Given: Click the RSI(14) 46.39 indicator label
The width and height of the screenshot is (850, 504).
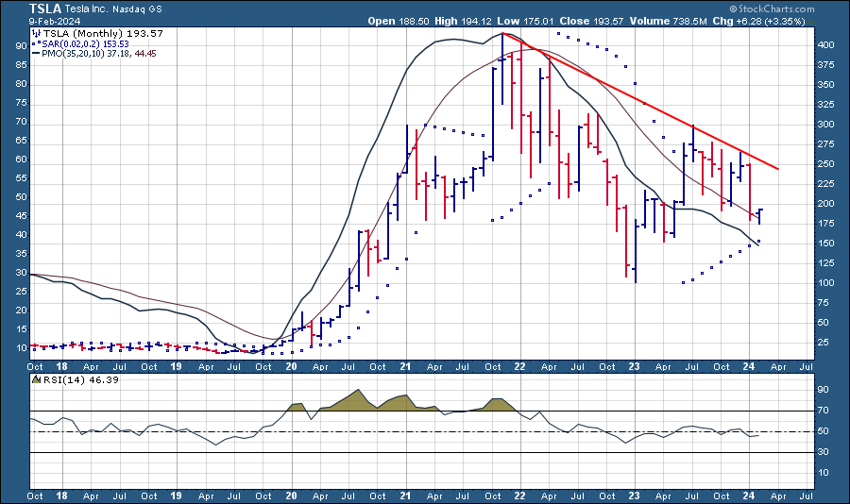Looking at the screenshot, I should pyautogui.click(x=72, y=379).
